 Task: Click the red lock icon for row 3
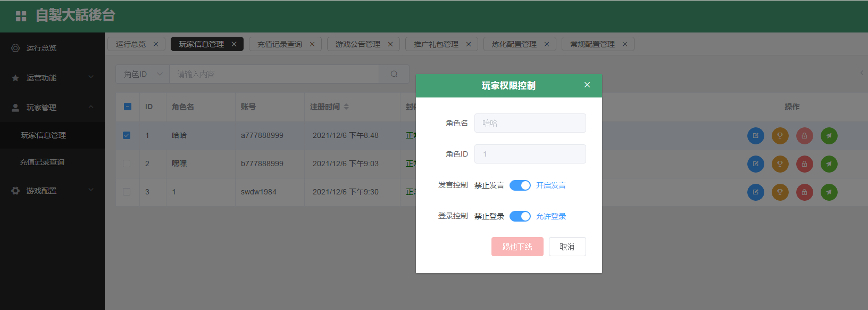(x=804, y=192)
